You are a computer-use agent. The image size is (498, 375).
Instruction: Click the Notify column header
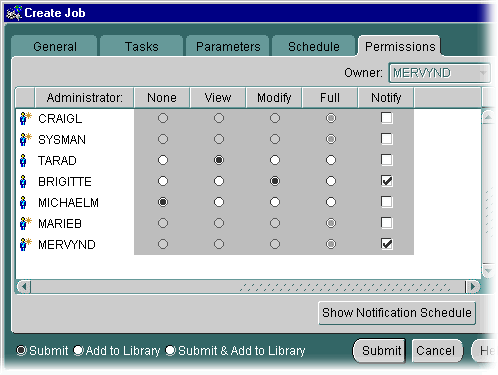pyautogui.click(x=386, y=98)
